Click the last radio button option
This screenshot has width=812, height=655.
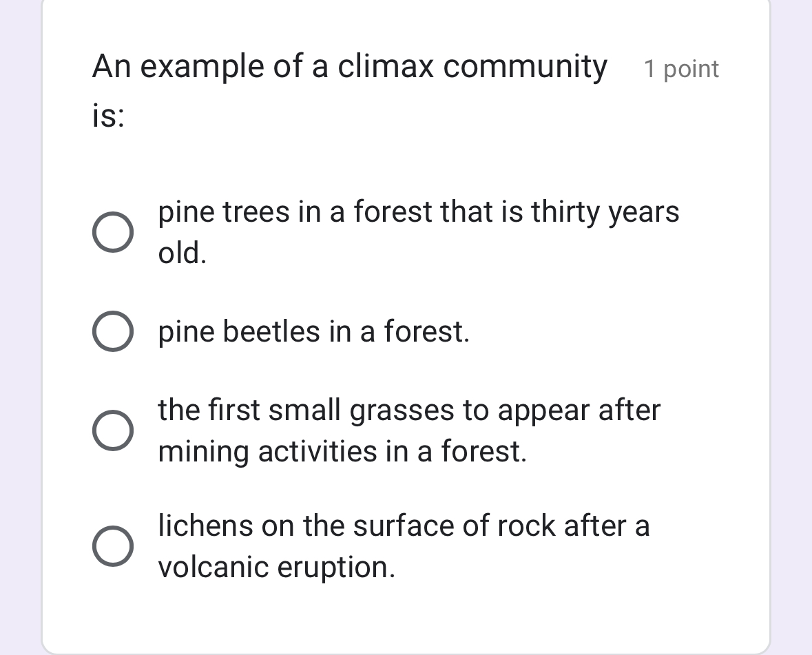pyautogui.click(x=113, y=547)
